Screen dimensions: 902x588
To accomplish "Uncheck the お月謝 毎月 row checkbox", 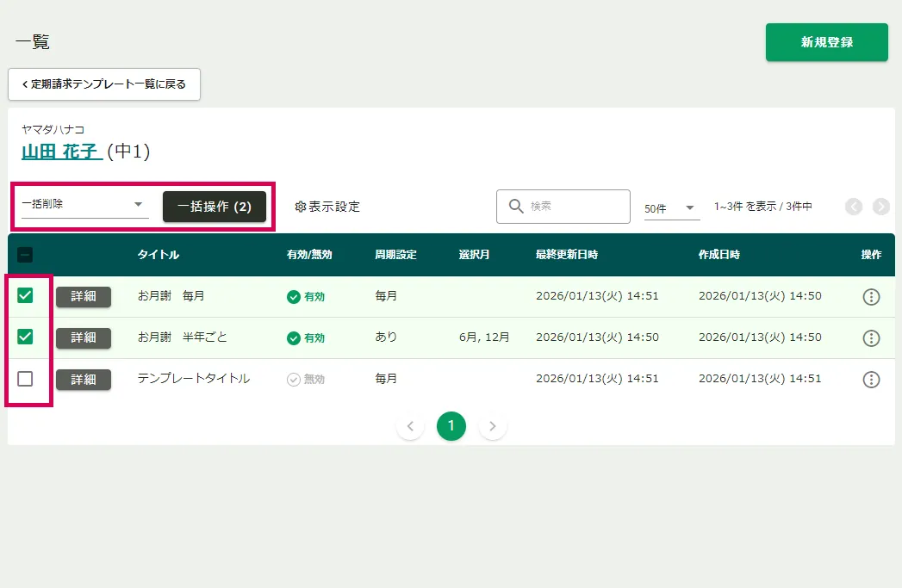I will click(x=25, y=295).
